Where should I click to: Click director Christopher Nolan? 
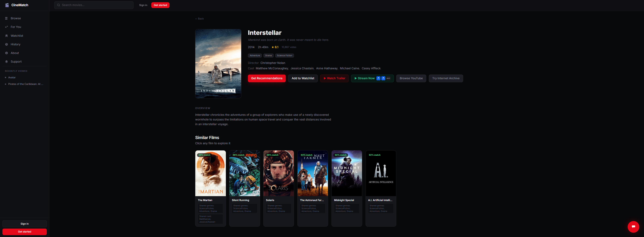pos(273,63)
